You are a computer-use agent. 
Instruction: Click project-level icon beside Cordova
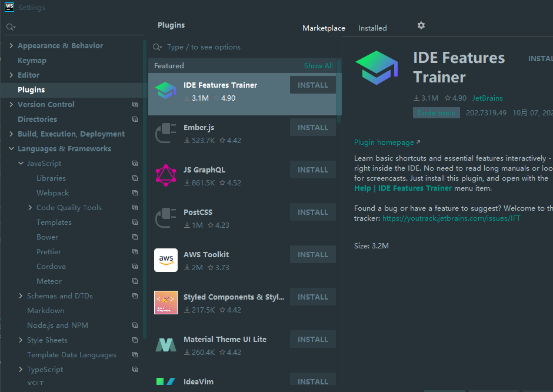point(135,267)
